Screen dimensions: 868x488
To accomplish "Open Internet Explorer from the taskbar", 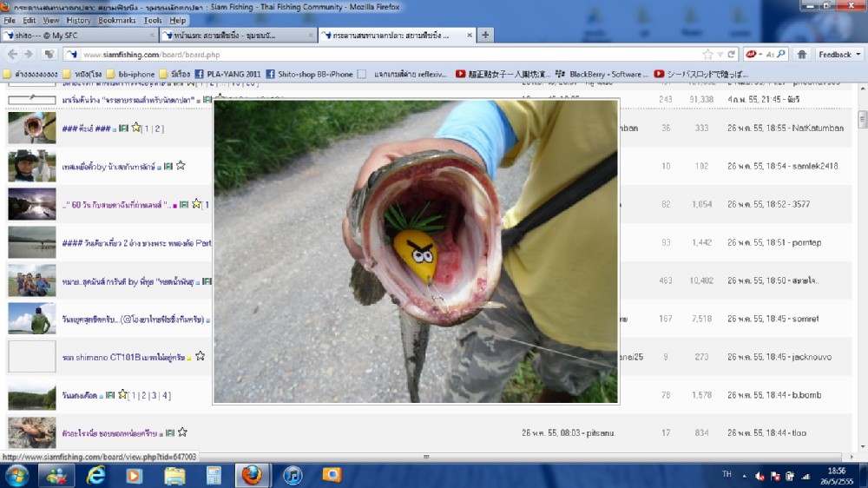I will (x=95, y=475).
